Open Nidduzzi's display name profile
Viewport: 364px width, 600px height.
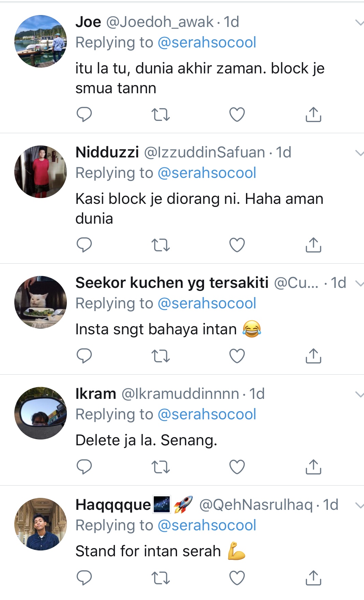pos(107,152)
